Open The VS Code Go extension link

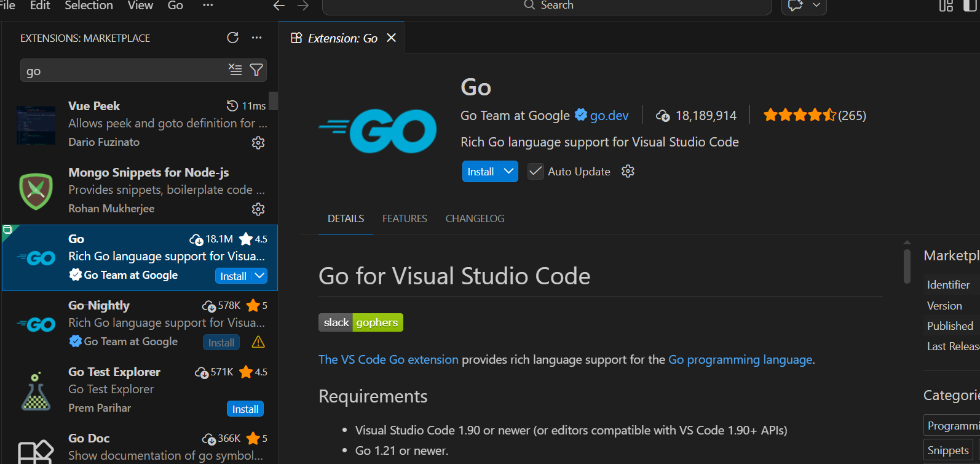point(389,359)
